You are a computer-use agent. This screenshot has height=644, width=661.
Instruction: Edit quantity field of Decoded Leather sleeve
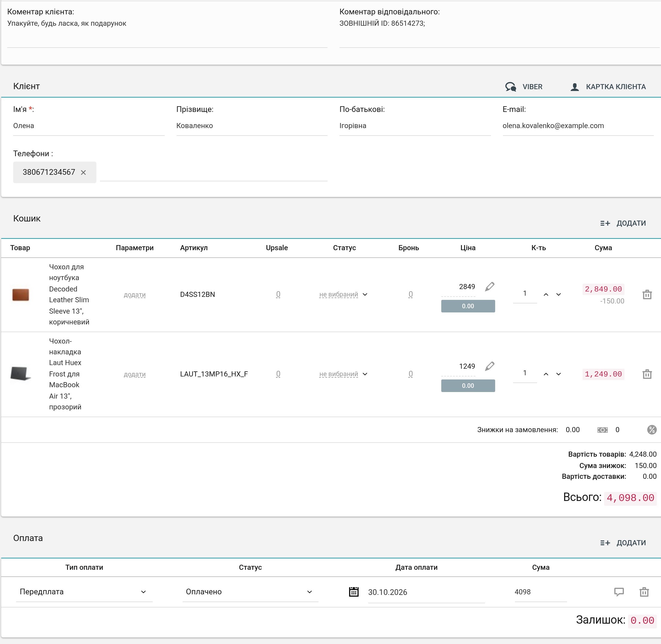point(525,294)
